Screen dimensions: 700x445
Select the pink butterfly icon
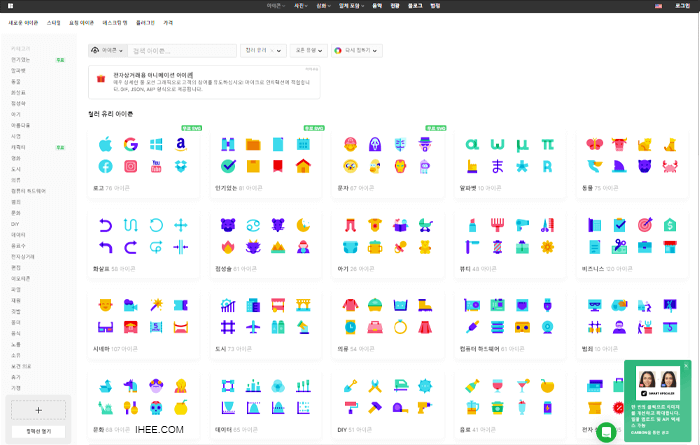[x=595, y=144]
